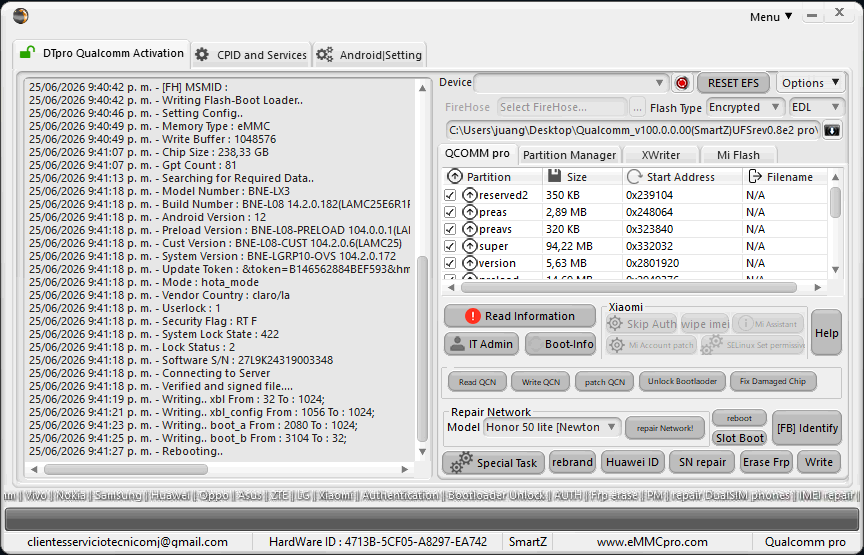Click the Read QCN button
Image resolution: width=864 pixels, height=555 pixels.
point(477,381)
